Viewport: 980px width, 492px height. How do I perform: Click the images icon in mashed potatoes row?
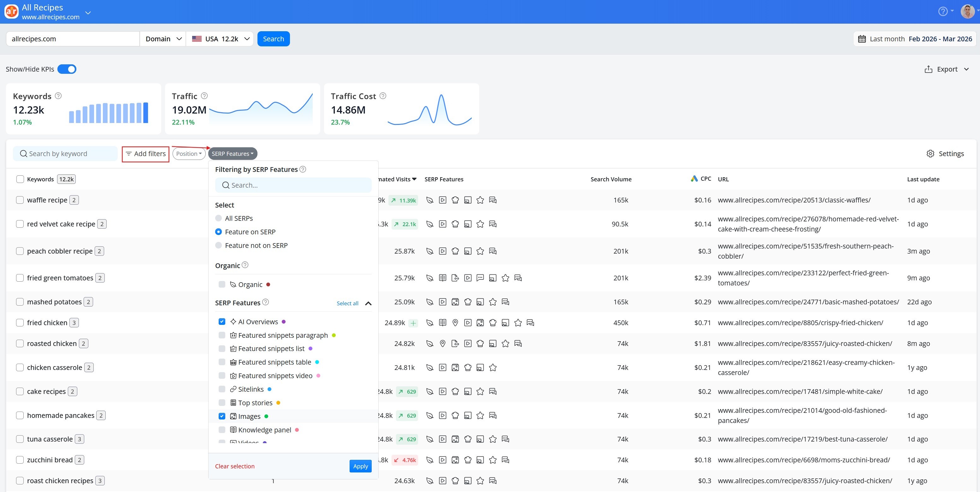[455, 302]
